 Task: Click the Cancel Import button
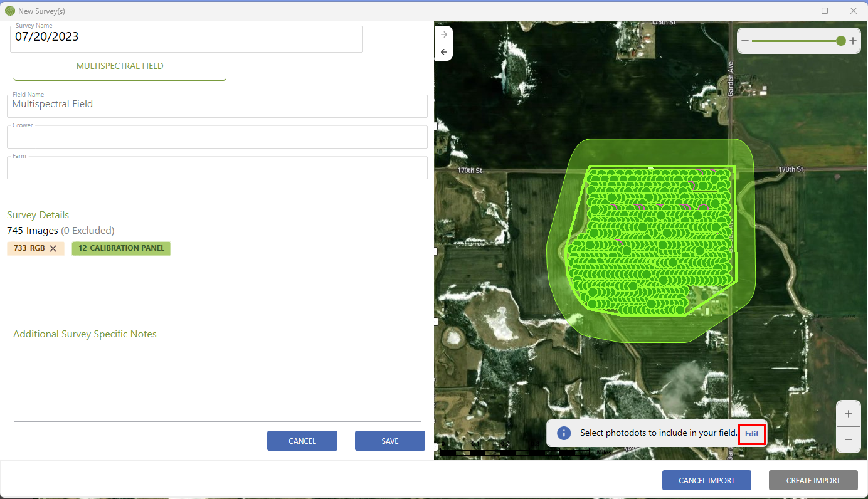point(707,481)
